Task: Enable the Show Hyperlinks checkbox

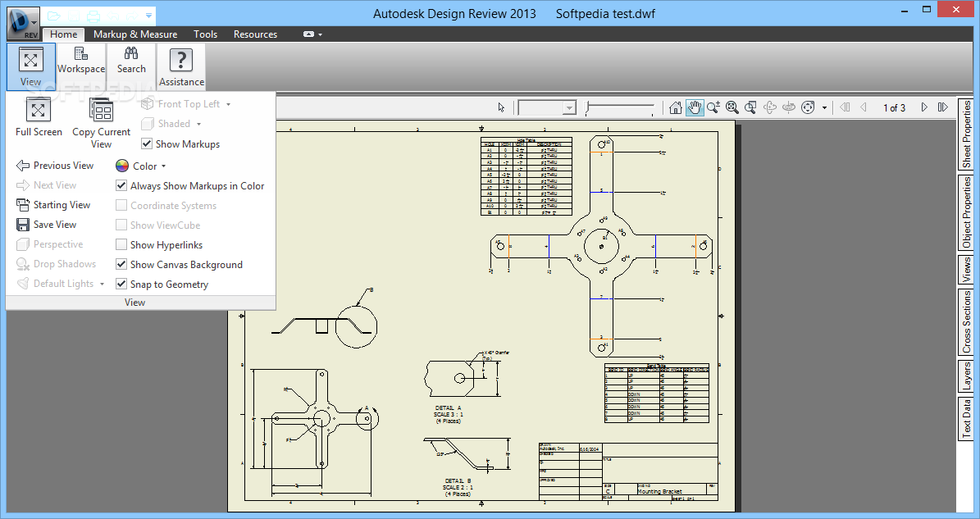Action: 122,245
